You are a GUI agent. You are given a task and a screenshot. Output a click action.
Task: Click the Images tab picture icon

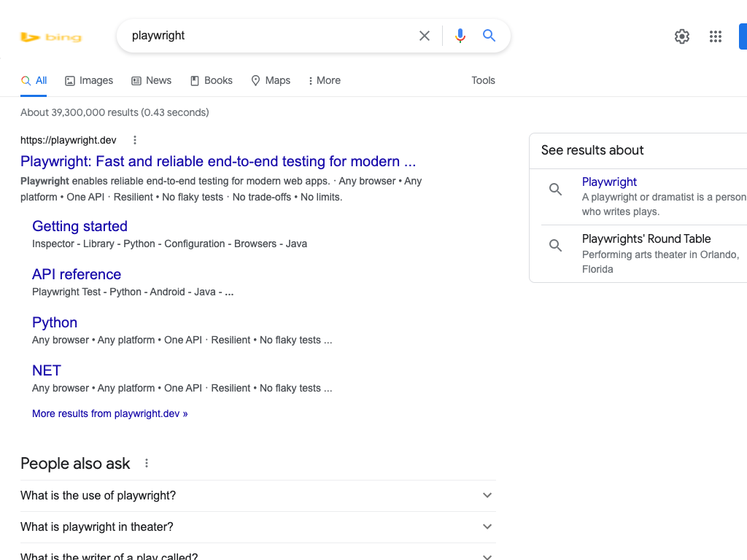click(x=70, y=81)
